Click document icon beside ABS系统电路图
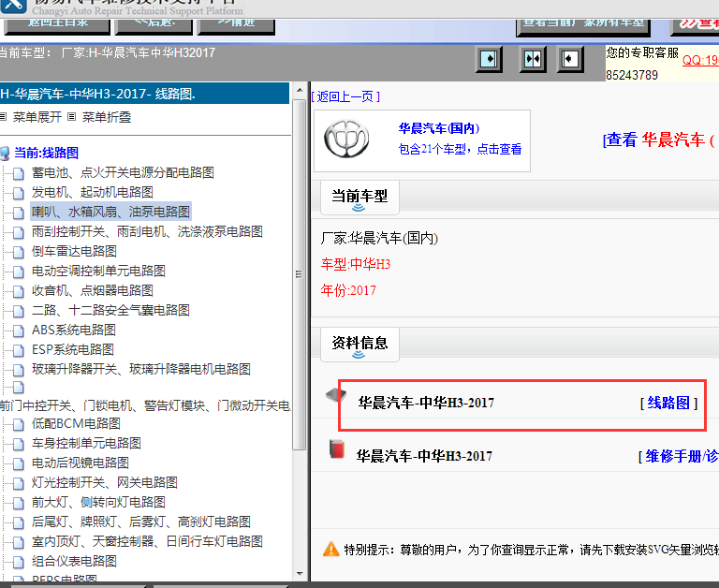Screen dimensions: 719x588 tap(19, 331)
